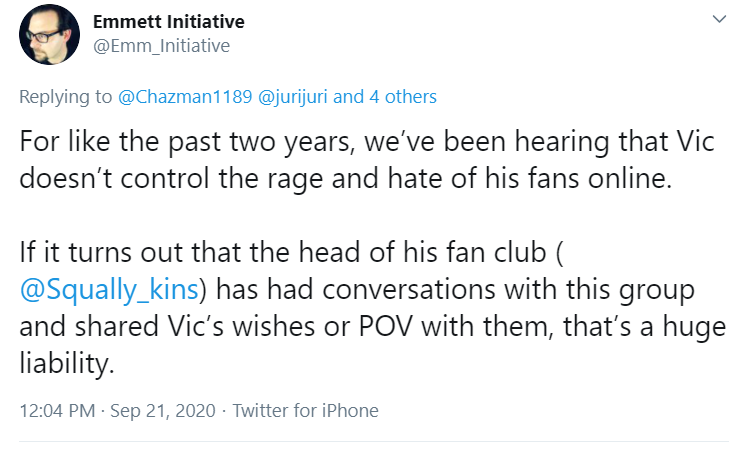Open the @Emm_Initiative handle

(x=162, y=46)
